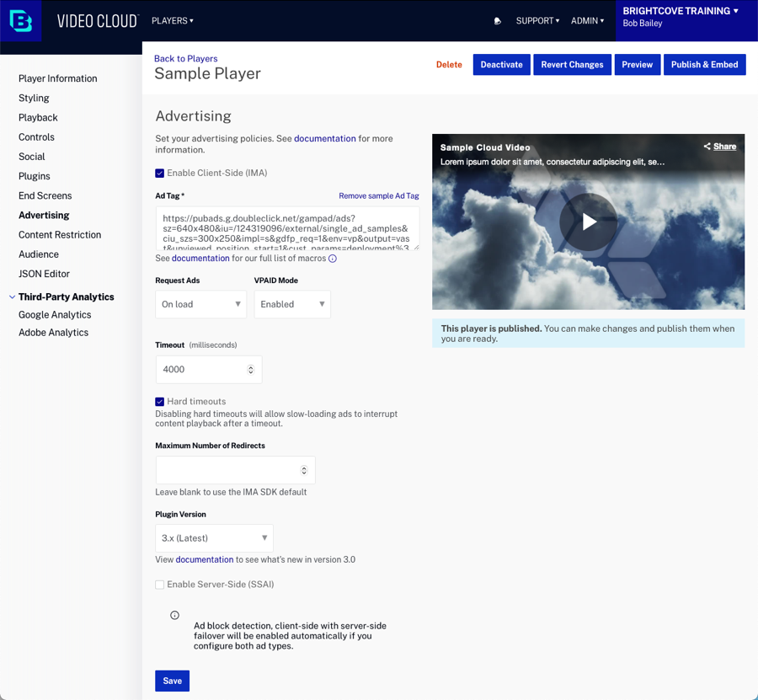
Task: Click the Share icon on video preview
Action: coord(707,147)
